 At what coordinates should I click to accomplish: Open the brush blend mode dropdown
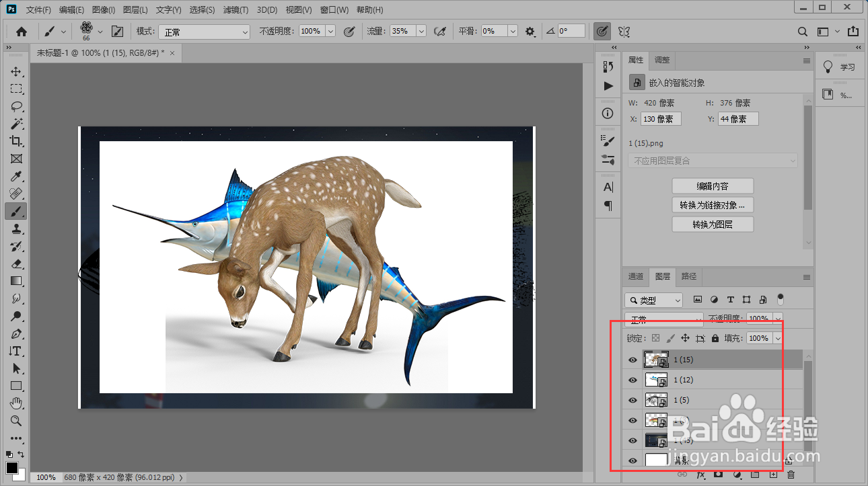203,32
